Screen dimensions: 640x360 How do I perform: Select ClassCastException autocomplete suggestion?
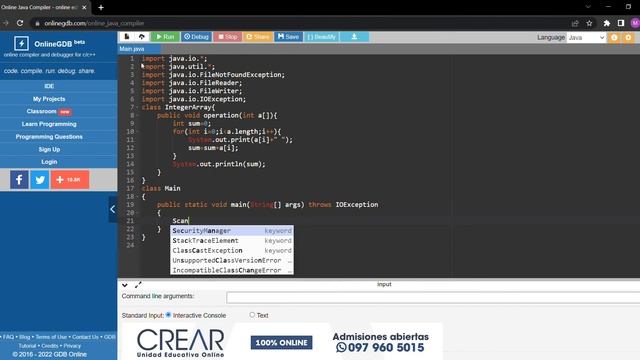click(x=232, y=251)
